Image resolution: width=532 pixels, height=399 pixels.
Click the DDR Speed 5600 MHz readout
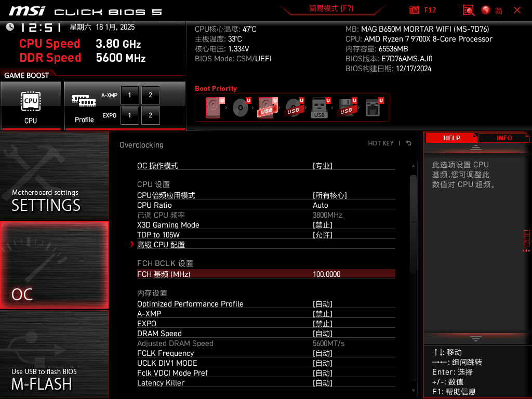tap(83, 58)
